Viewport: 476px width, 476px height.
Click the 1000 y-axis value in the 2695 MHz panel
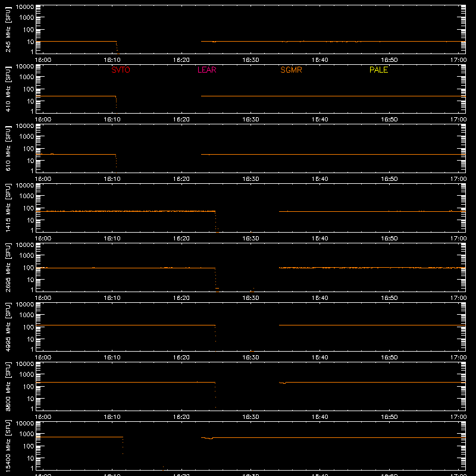point(27,256)
